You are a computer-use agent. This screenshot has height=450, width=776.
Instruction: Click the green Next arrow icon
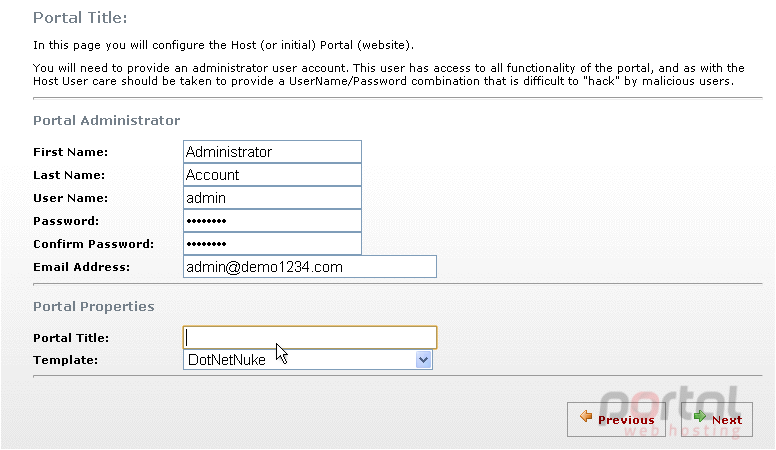pos(700,416)
